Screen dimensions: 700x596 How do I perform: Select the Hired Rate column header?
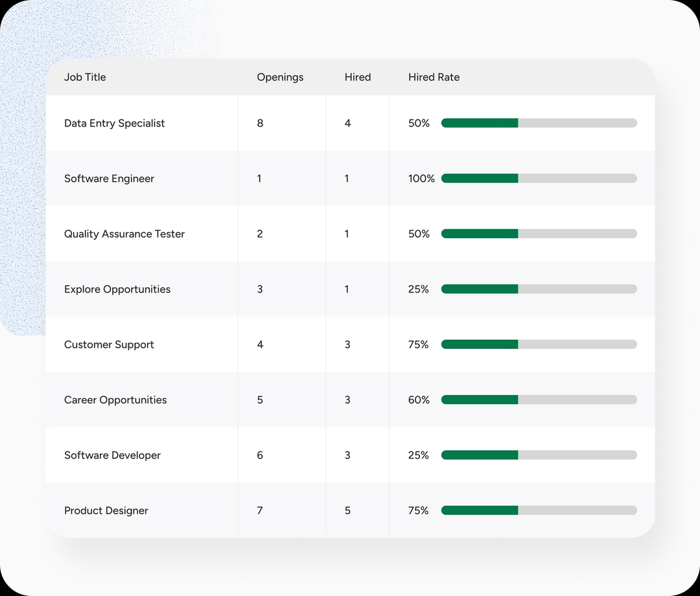(x=434, y=77)
